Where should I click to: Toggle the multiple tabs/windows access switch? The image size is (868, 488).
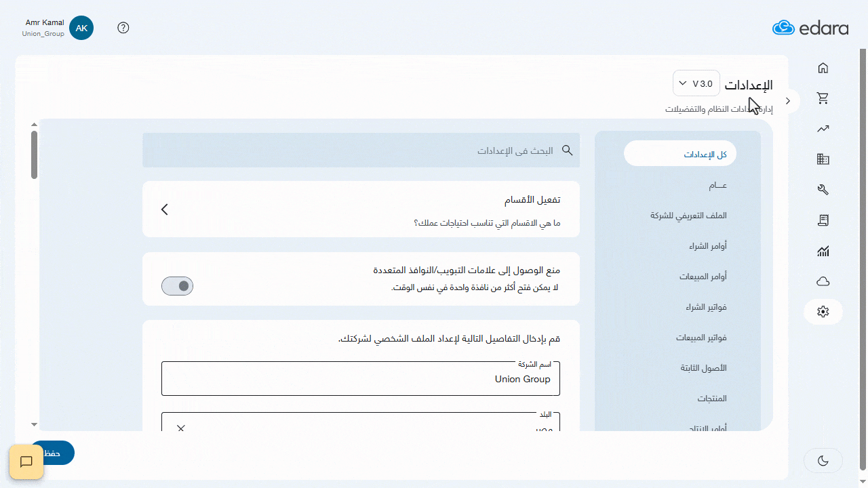point(178,286)
